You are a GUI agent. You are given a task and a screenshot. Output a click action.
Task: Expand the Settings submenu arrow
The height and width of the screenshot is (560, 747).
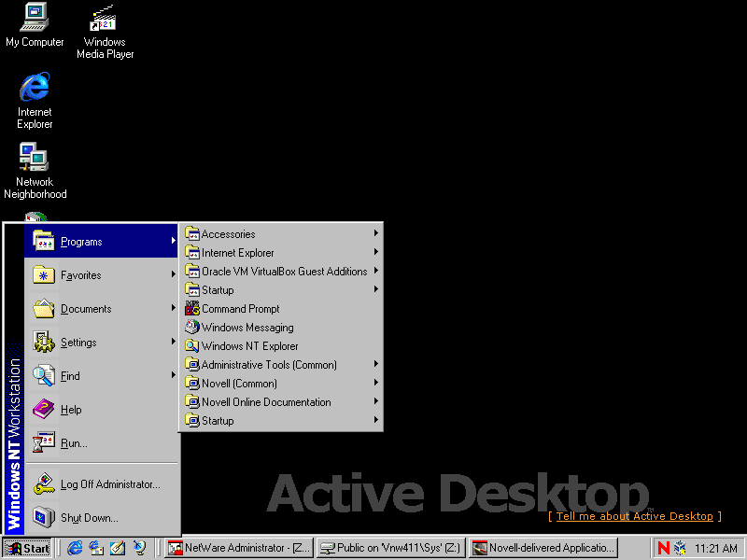[x=174, y=342]
